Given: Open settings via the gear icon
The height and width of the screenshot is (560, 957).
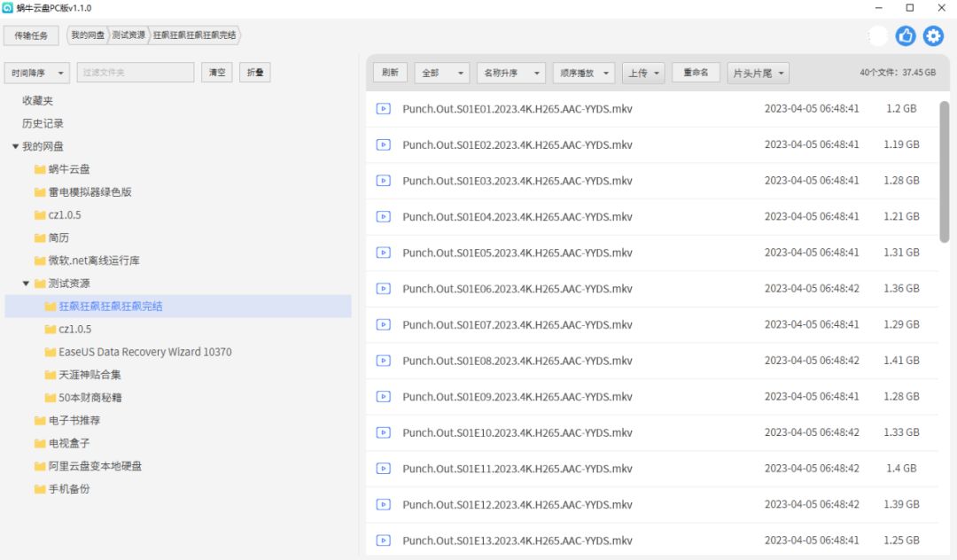Looking at the screenshot, I should pos(933,36).
